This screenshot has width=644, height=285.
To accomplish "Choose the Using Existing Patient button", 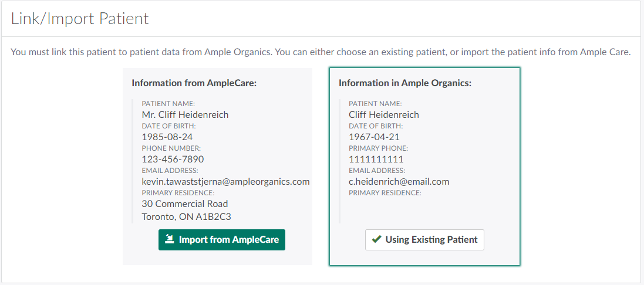I will 424,240.
